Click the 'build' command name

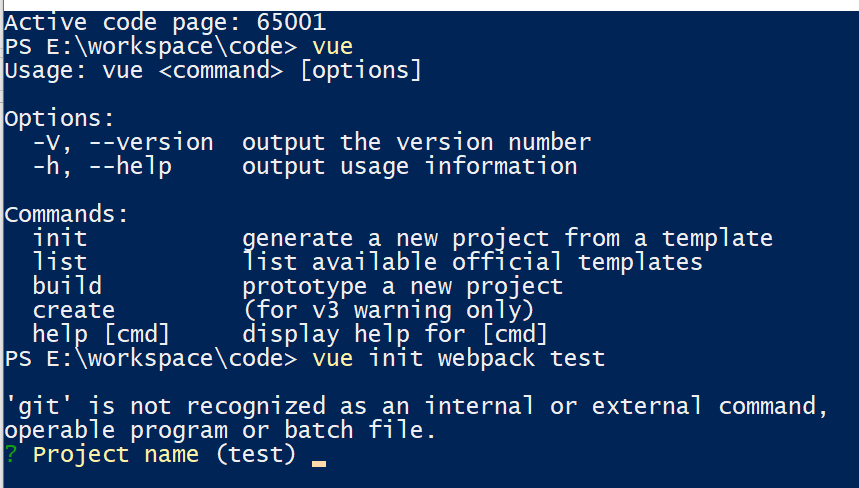click(x=67, y=286)
